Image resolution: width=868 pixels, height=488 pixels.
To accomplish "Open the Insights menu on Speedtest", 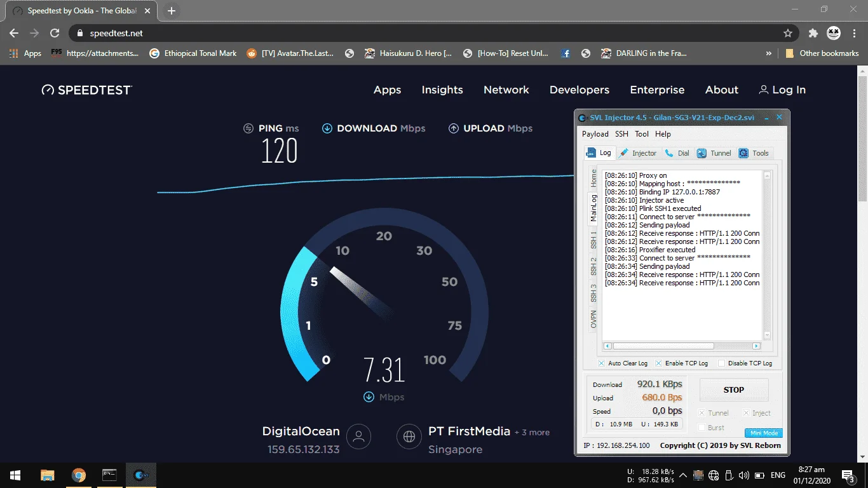I will click(442, 90).
